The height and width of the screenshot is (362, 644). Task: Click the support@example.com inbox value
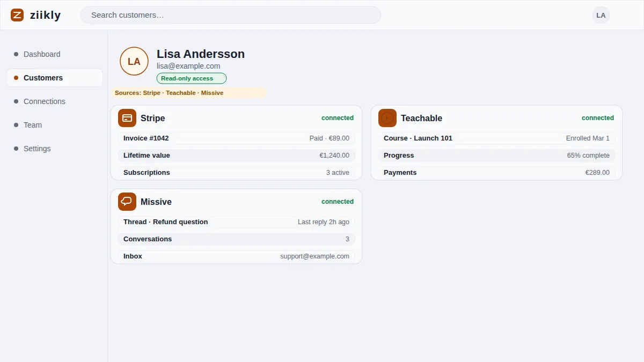click(314, 256)
